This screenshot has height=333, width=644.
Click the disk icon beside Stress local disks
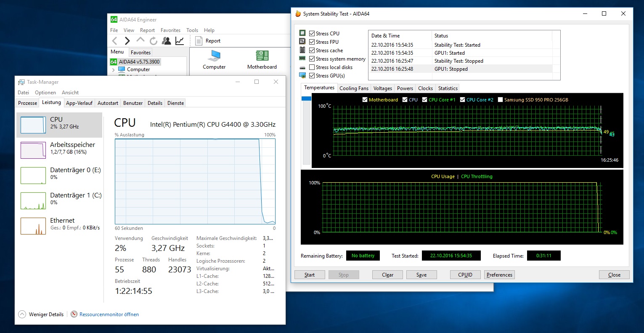(x=302, y=67)
